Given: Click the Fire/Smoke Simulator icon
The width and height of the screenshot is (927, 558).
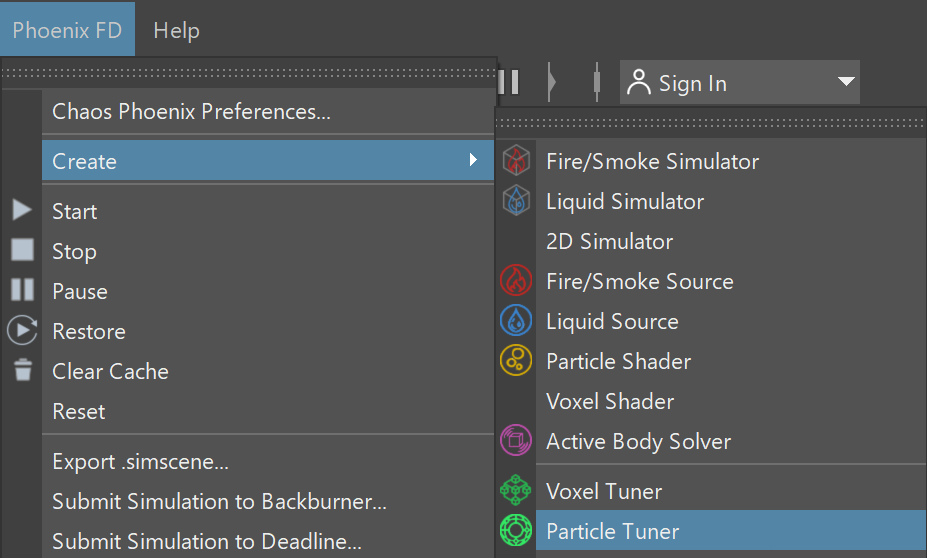Looking at the screenshot, I should [x=516, y=161].
